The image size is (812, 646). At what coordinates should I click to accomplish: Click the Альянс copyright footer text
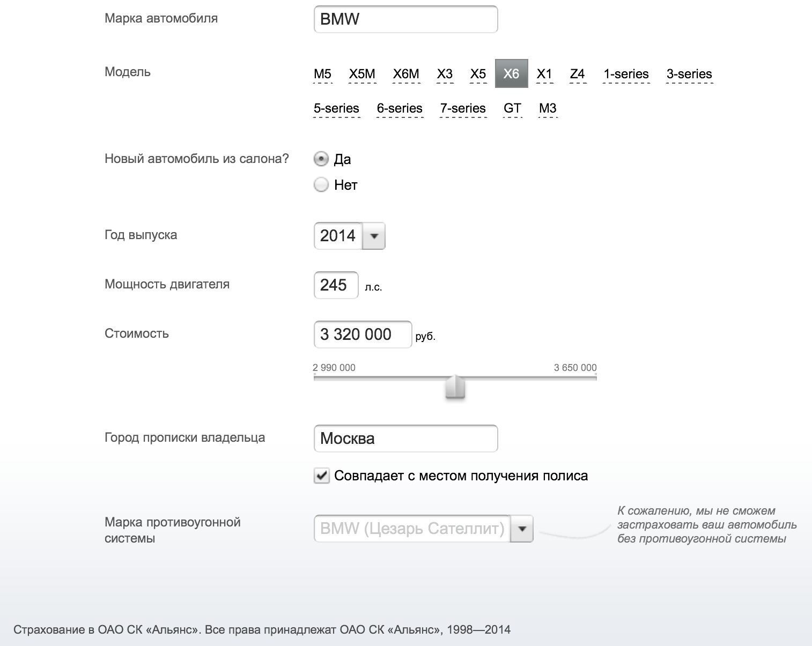coord(262,629)
